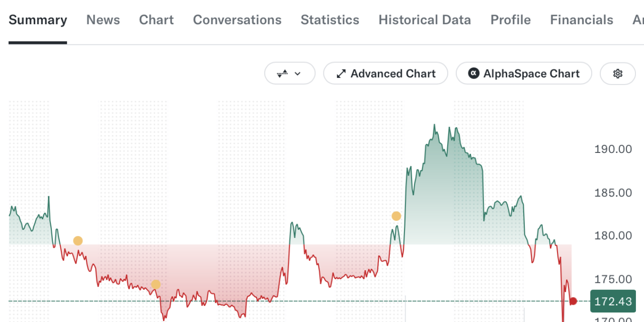The image size is (644, 322).
Task: Click the yellow event marker near 180.00 level
Action: pyautogui.click(x=77, y=241)
